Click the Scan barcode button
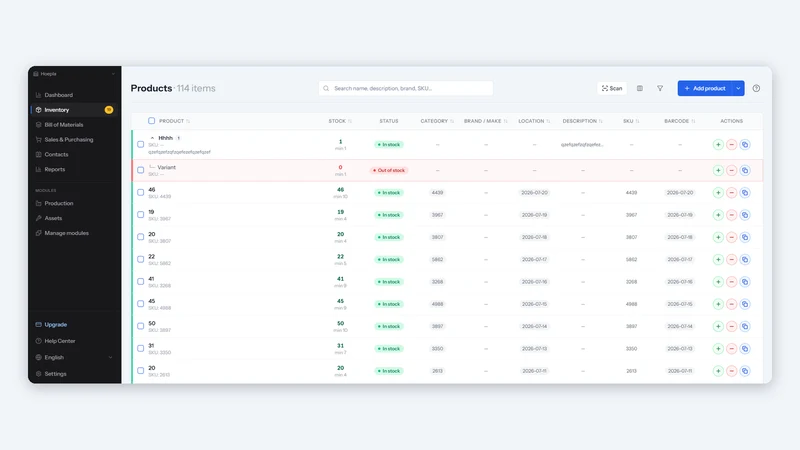Viewport: 800px width, 450px height. 612,88
